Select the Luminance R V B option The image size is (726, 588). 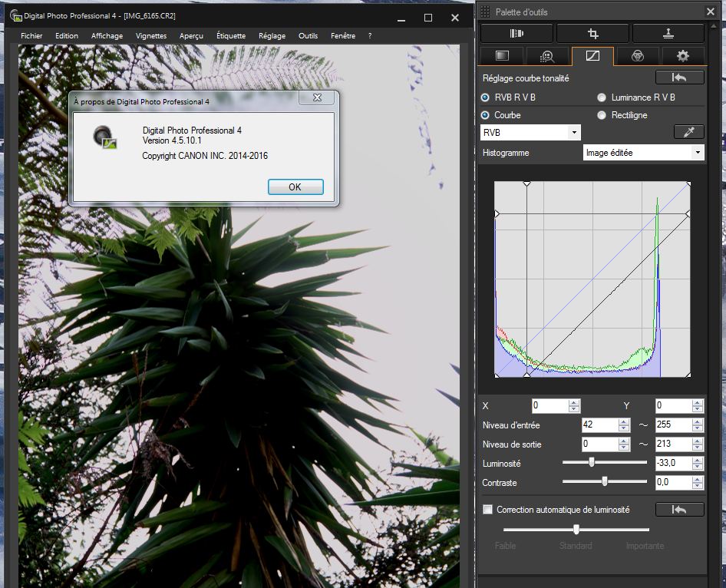[602, 97]
